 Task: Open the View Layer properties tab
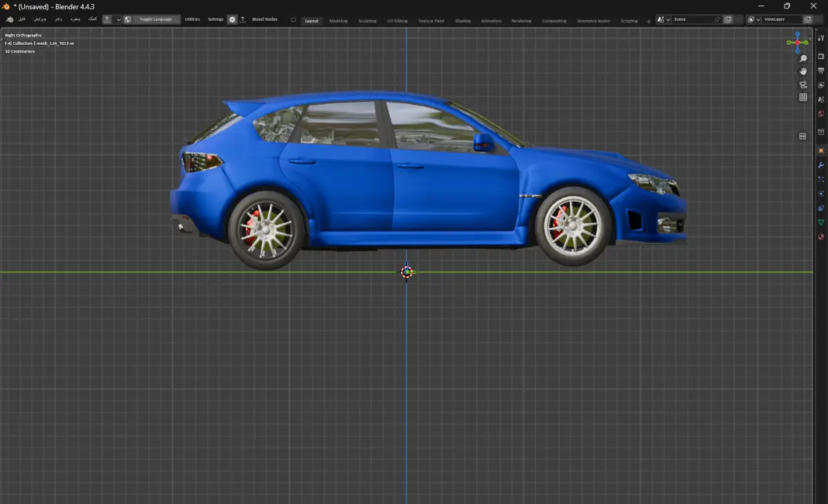point(821,84)
